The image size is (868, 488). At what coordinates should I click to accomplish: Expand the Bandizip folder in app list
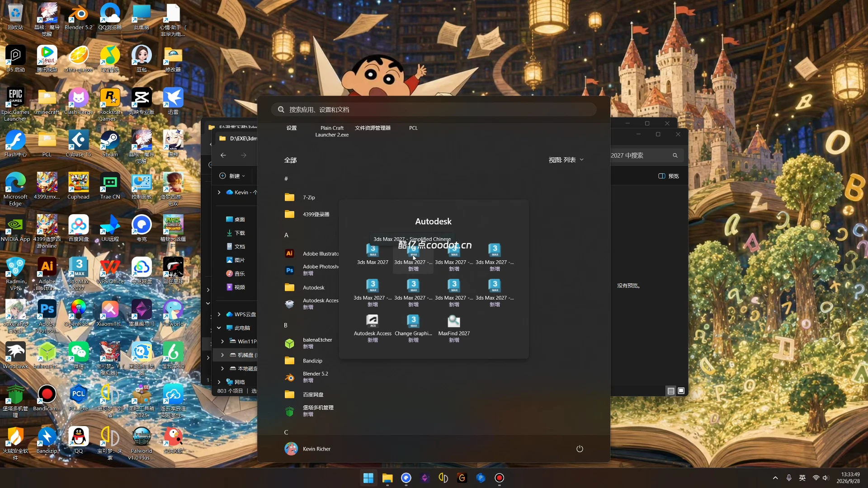[304, 361]
